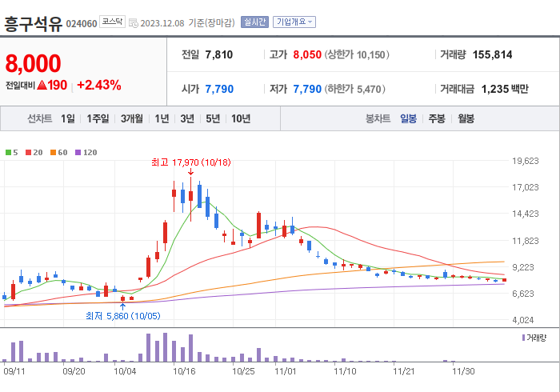The height and width of the screenshot is (392, 560).
Task: Select the 1일 line chart tab
Action: [x=68, y=118]
